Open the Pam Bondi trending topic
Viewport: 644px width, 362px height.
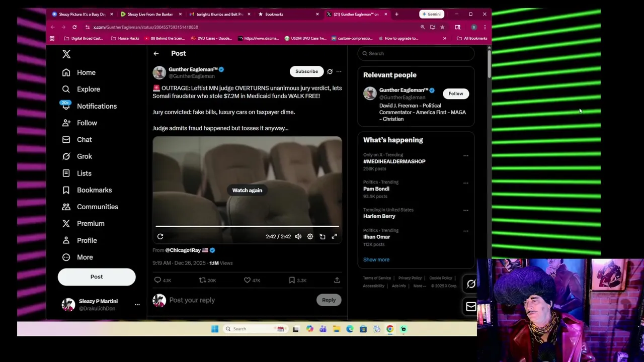[x=376, y=189]
